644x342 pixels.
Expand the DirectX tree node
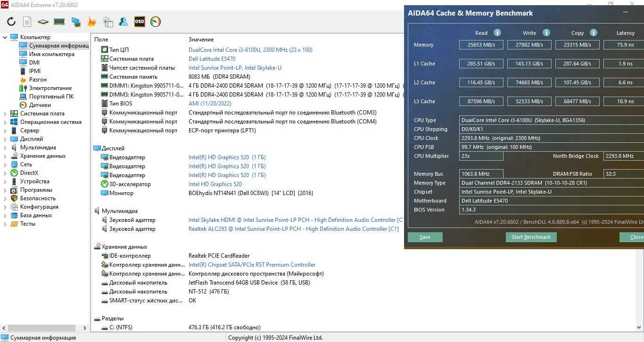coord(5,173)
